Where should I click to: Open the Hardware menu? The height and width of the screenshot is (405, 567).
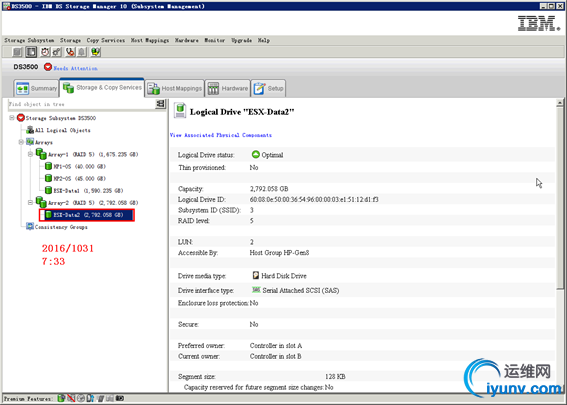click(x=187, y=40)
